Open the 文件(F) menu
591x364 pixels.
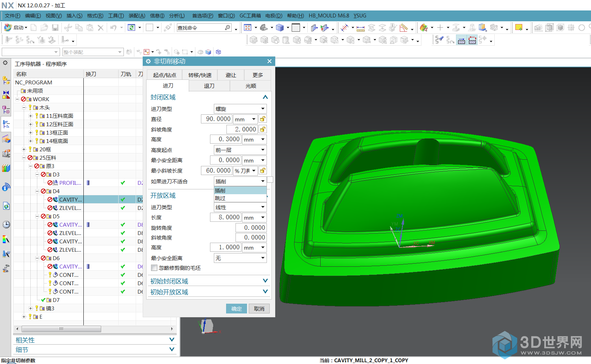point(13,16)
